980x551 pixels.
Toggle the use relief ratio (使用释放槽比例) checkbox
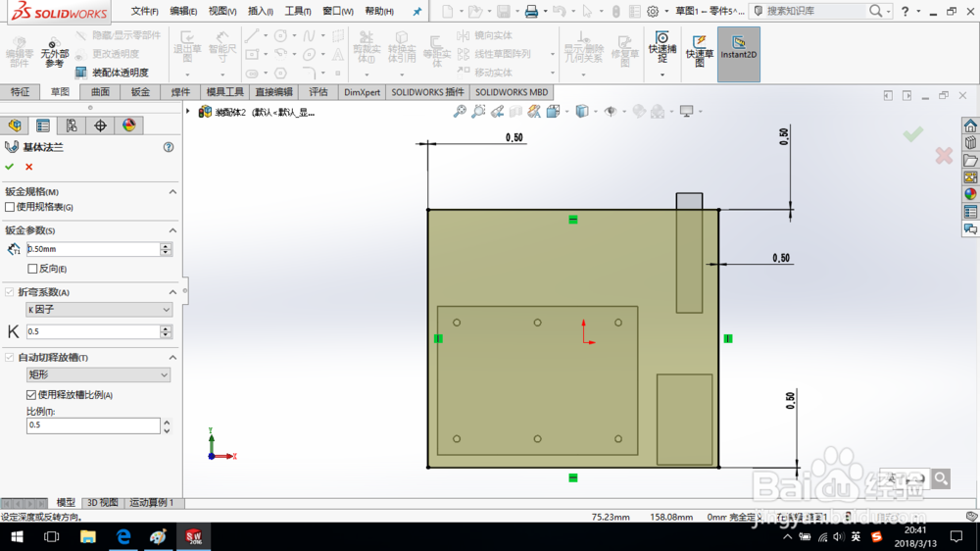31,395
